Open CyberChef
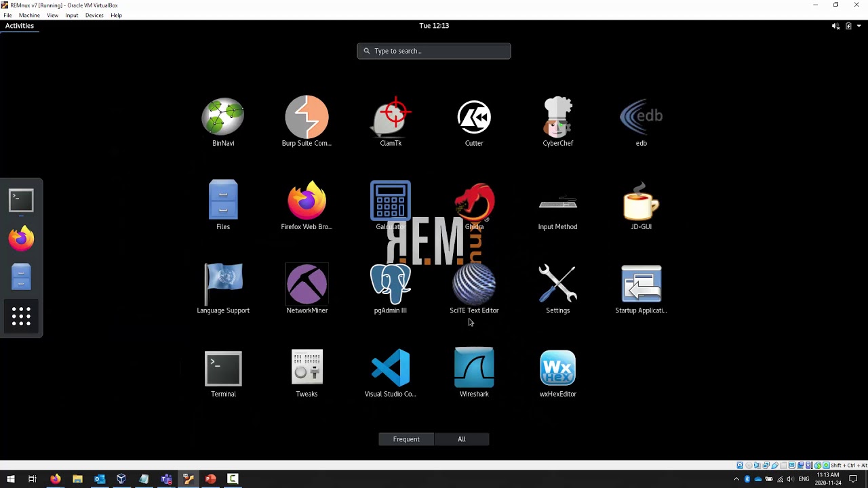868x488 pixels. pos(557,122)
